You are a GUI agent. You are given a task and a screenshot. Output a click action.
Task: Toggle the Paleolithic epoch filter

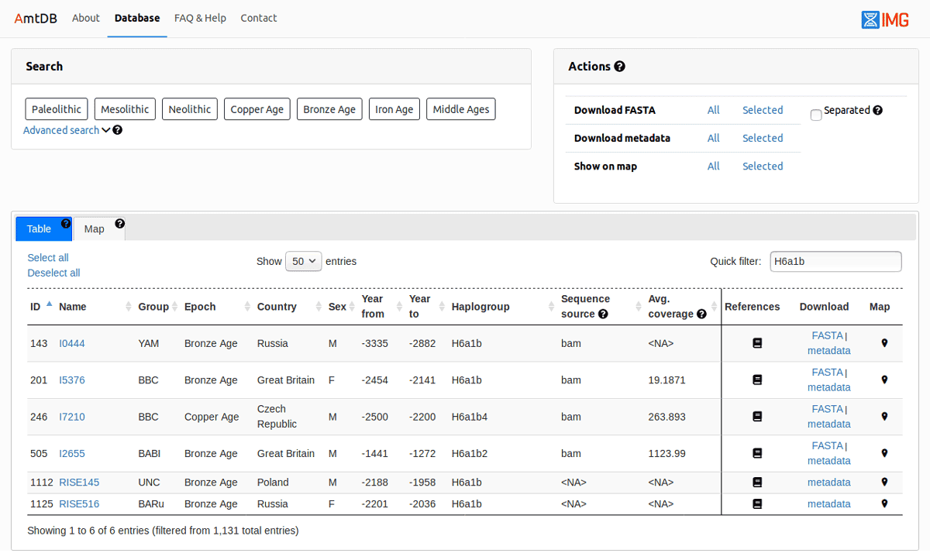(57, 109)
